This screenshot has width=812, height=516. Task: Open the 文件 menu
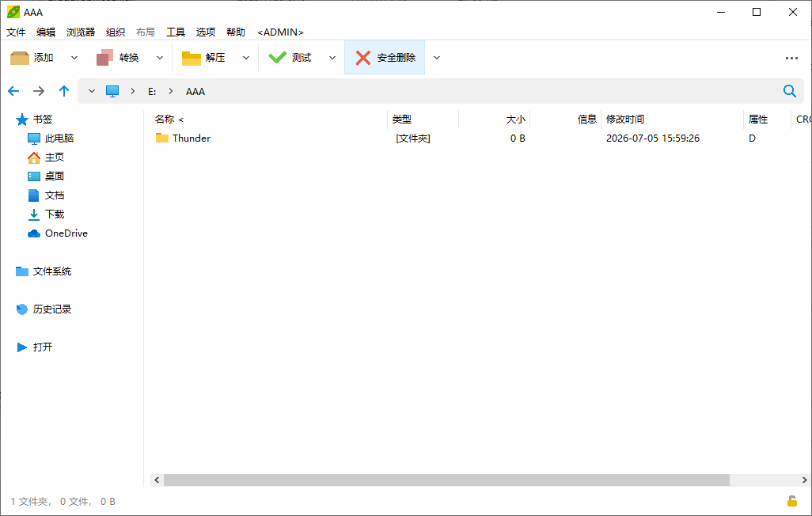pos(16,32)
